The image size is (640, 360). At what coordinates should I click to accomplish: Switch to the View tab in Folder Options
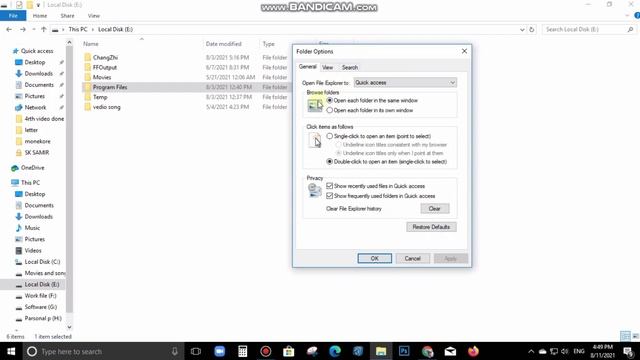click(x=327, y=67)
